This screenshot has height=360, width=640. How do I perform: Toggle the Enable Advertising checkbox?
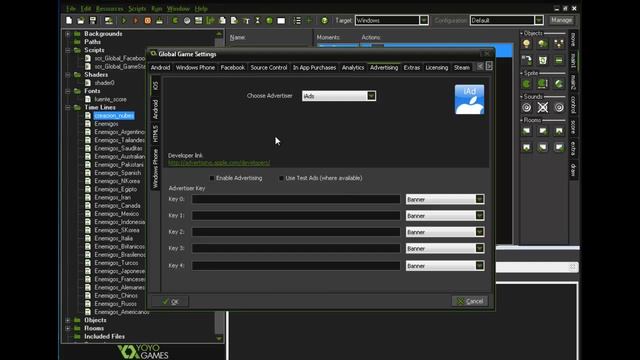click(x=212, y=178)
